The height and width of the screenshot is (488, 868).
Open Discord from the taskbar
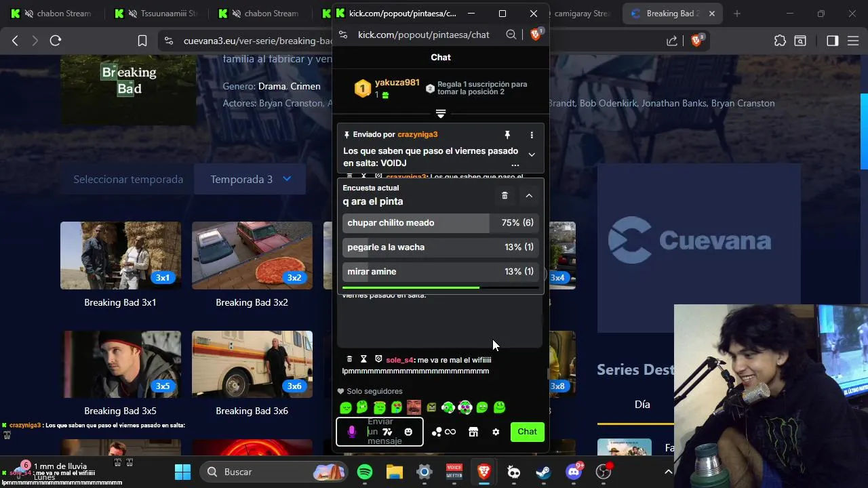tap(574, 472)
